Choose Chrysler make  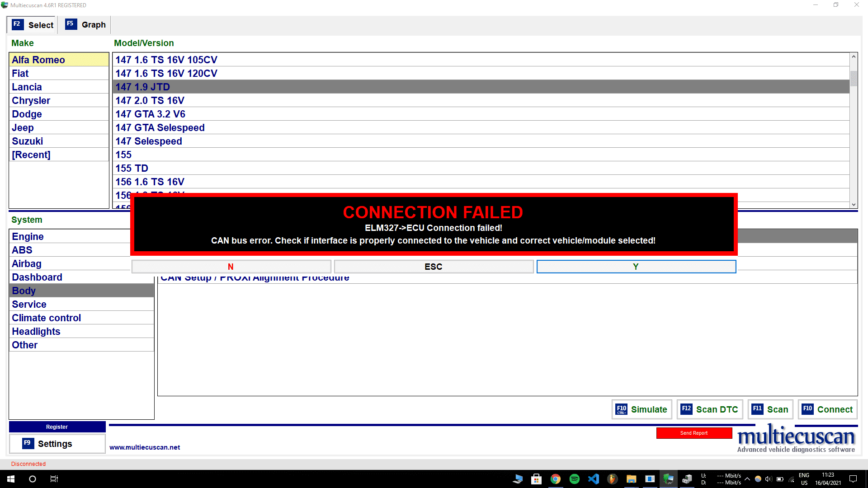(x=59, y=100)
